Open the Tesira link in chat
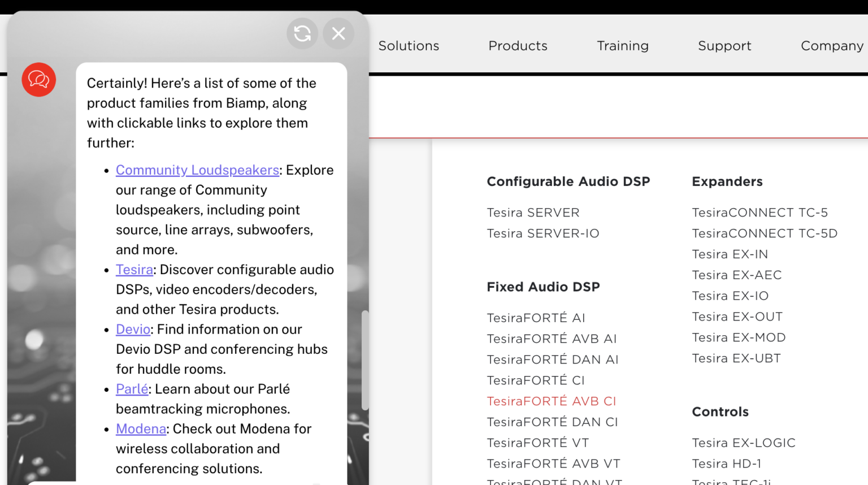 tap(134, 270)
